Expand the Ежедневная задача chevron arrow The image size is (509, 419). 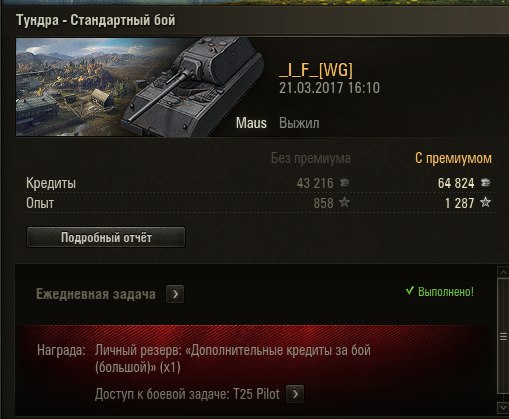(x=175, y=294)
